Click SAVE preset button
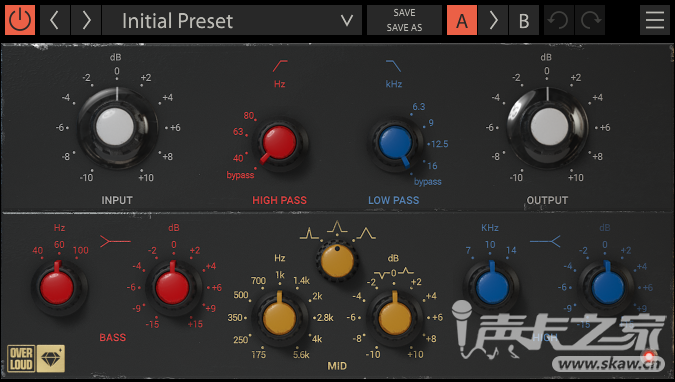This screenshot has width=675, height=382. [404, 13]
